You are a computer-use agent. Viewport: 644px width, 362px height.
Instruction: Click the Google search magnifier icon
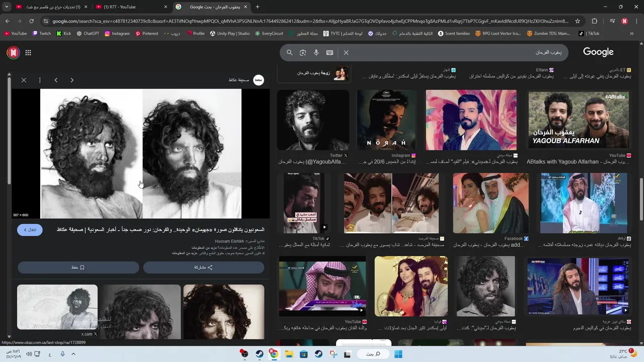point(289,52)
